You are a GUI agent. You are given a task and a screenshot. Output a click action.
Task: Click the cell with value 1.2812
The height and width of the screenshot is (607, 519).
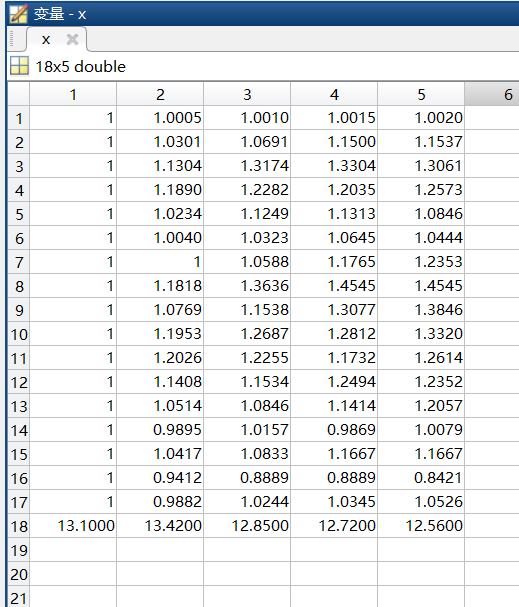tap(334, 334)
